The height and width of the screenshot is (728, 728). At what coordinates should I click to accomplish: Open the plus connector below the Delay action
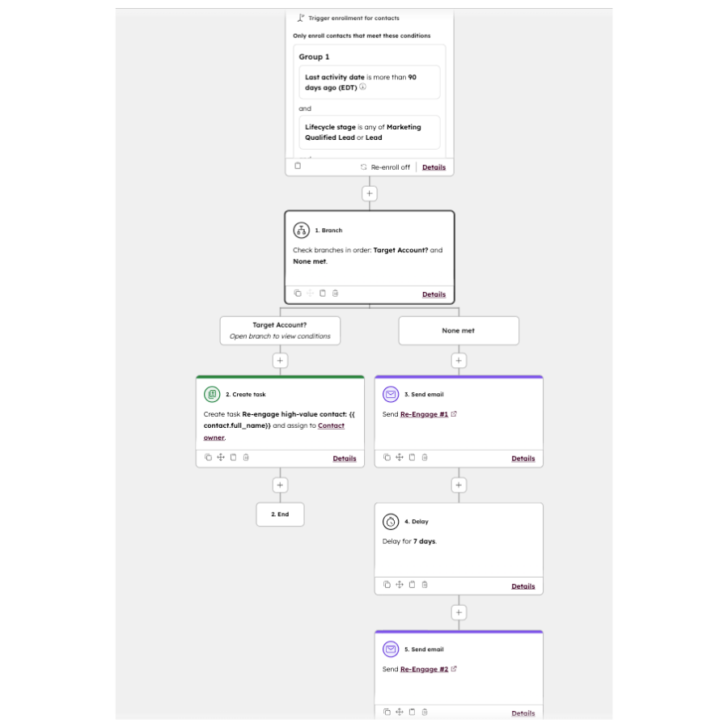tap(459, 612)
